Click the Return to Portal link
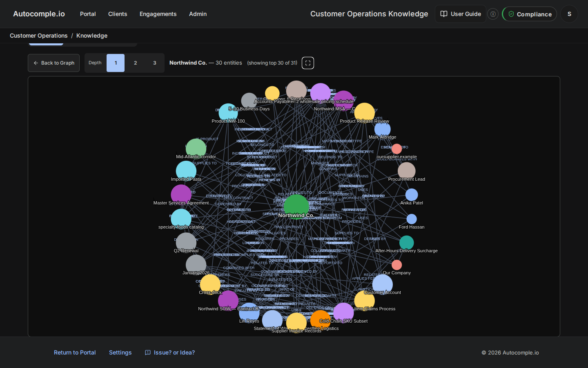588x368 pixels. (75, 352)
